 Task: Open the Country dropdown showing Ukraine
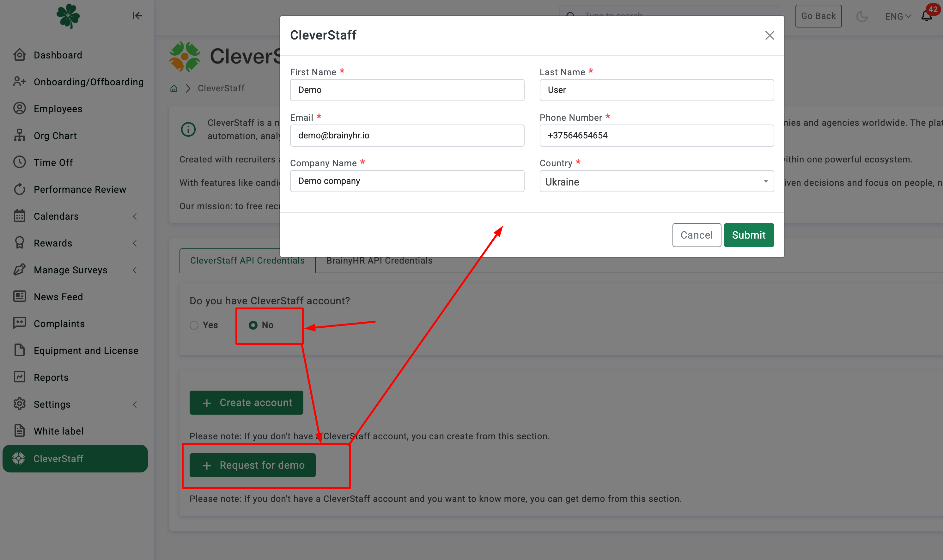[656, 181]
